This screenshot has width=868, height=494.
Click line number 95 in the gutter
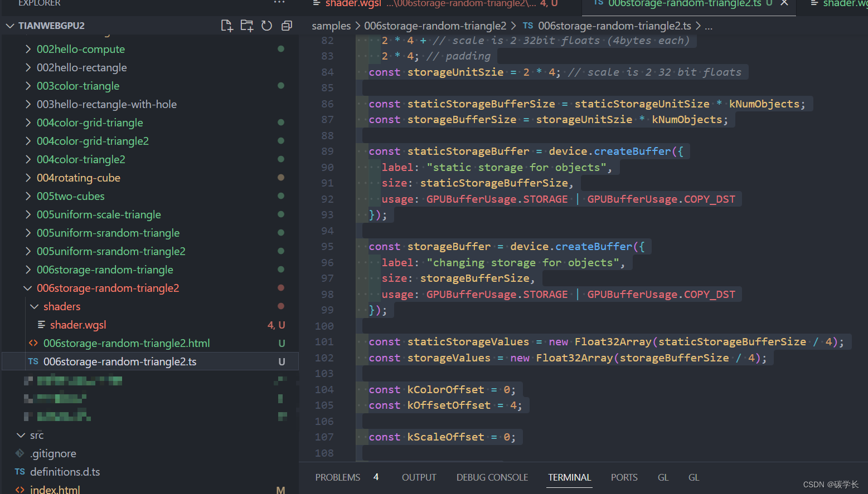pyautogui.click(x=327, y=246)
